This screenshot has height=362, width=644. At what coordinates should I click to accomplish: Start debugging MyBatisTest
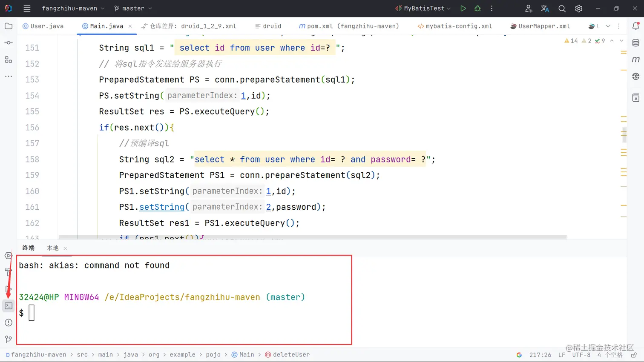pos(477,9)
